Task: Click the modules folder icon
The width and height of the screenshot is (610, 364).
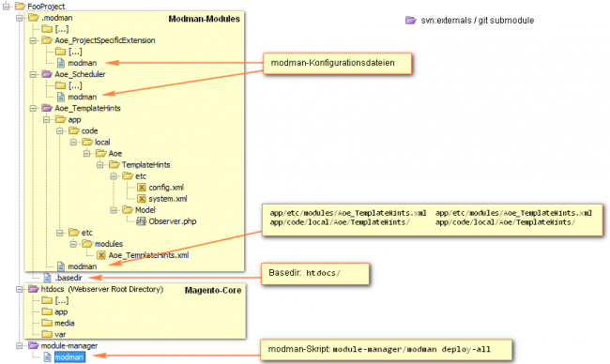Action: point(87,243)
